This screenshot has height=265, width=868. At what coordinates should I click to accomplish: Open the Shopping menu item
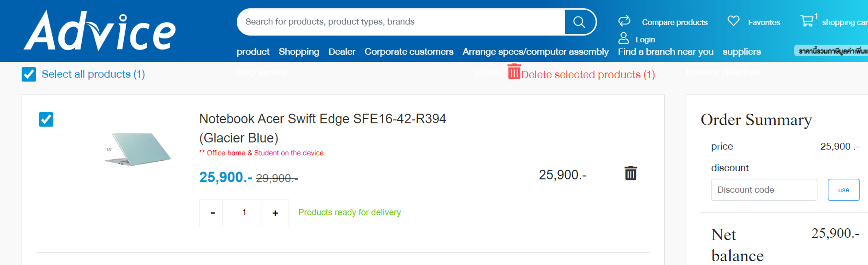299,52
